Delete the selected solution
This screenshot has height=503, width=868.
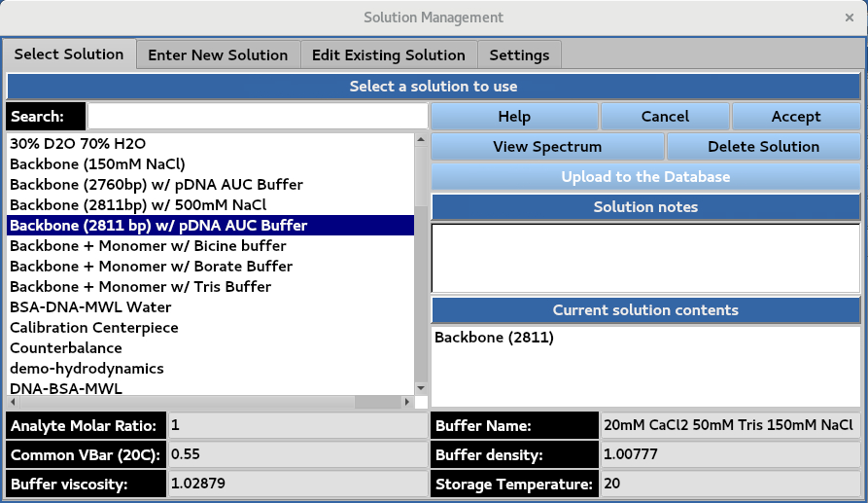[x=763, y=147]
